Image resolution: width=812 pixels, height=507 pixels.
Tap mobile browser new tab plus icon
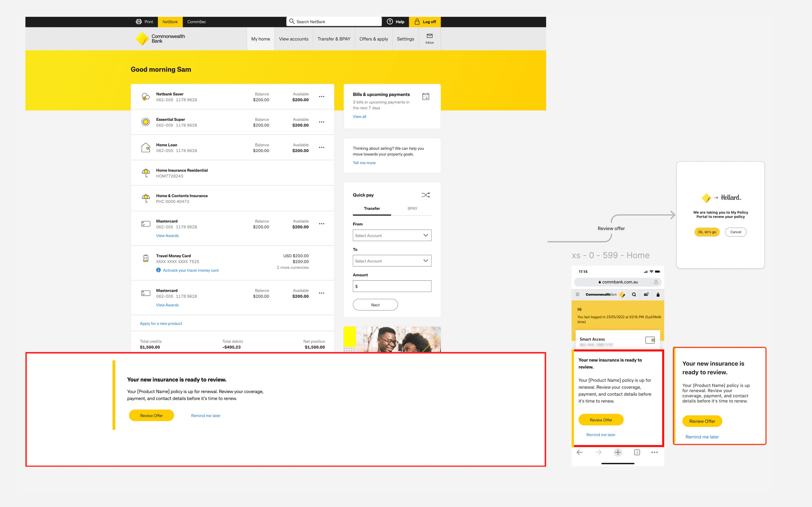(x=617, y=452)
